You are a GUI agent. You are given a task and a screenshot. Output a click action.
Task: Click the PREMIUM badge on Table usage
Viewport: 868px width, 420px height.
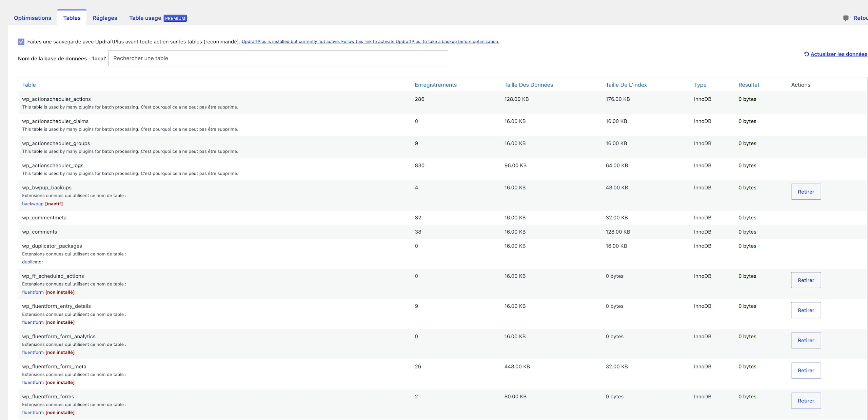[x=175, y=18]
